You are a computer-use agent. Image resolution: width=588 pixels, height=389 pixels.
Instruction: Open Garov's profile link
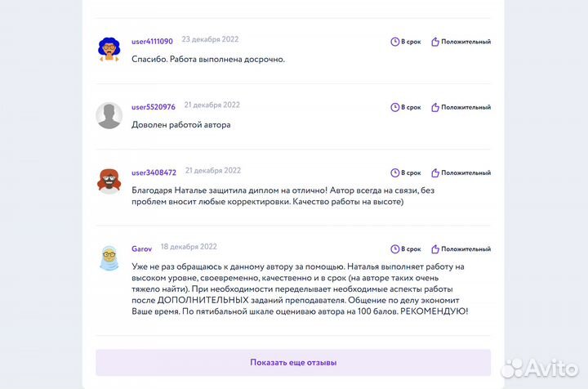(141, 248)
